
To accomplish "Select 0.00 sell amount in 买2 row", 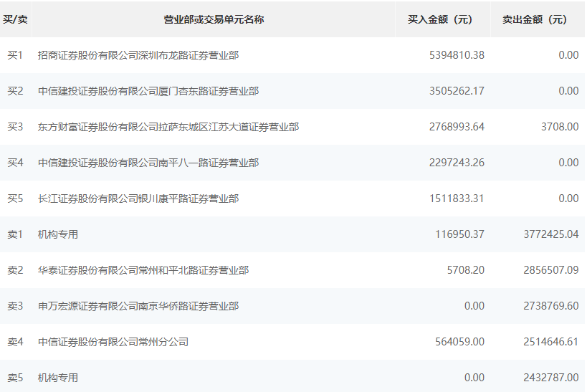I will click(x=568, y=91).
